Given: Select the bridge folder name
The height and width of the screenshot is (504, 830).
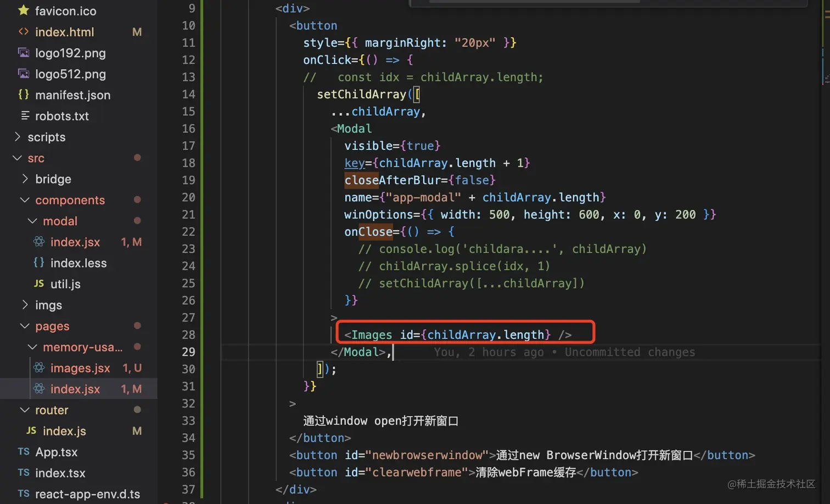Looking at the screenshot, I should [53, 179].
